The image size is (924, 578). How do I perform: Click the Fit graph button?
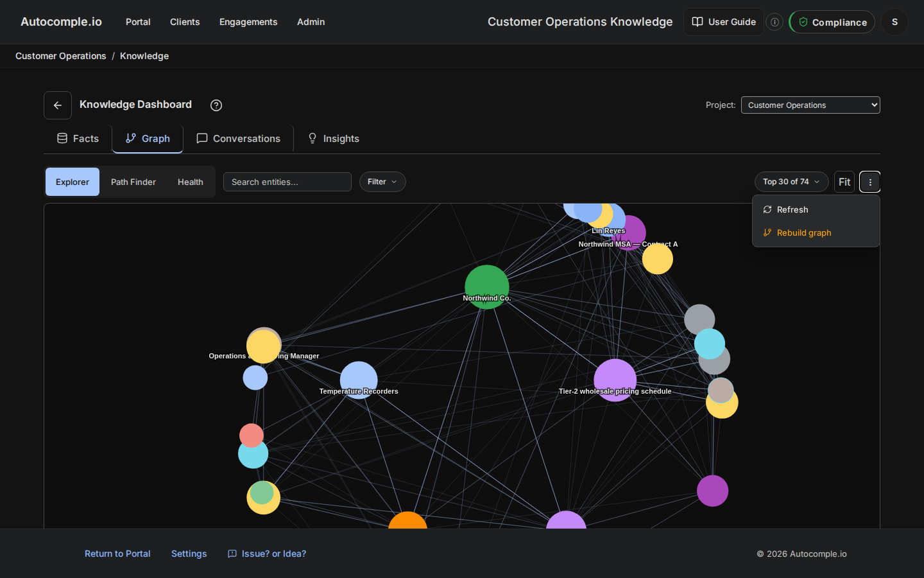pos(844,182)
